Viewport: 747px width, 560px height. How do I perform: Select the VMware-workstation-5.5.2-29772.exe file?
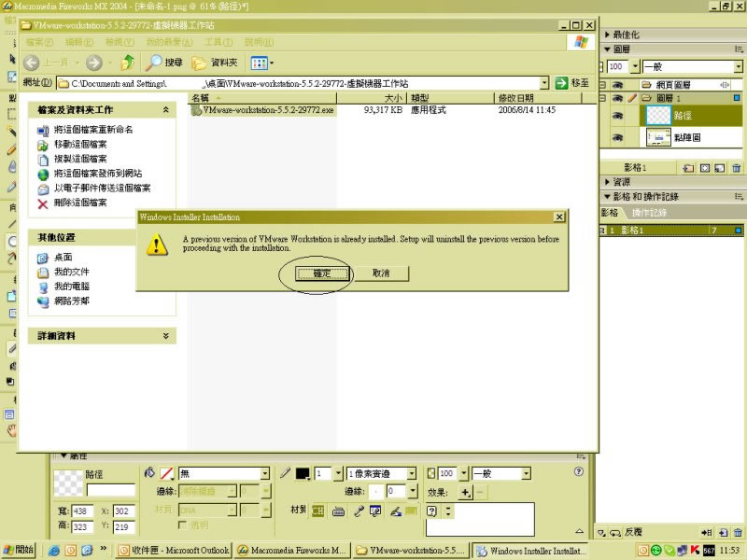(x=262, y=110)
